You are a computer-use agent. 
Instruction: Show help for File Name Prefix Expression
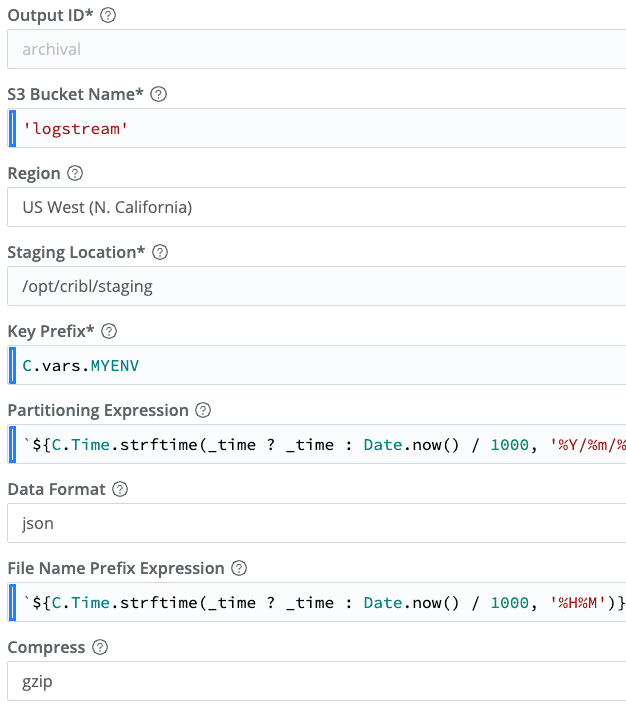click(x=239, y=569)
